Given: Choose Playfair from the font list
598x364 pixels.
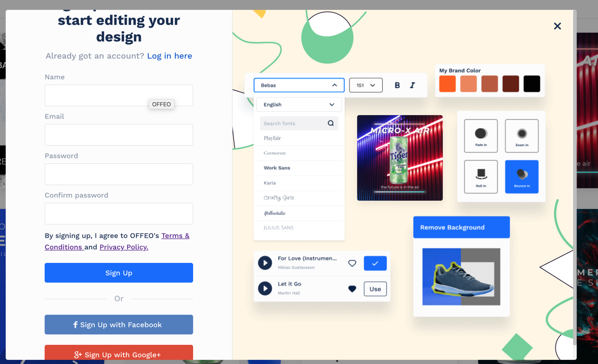Looking at the screenshot, I should coord(272,138).
